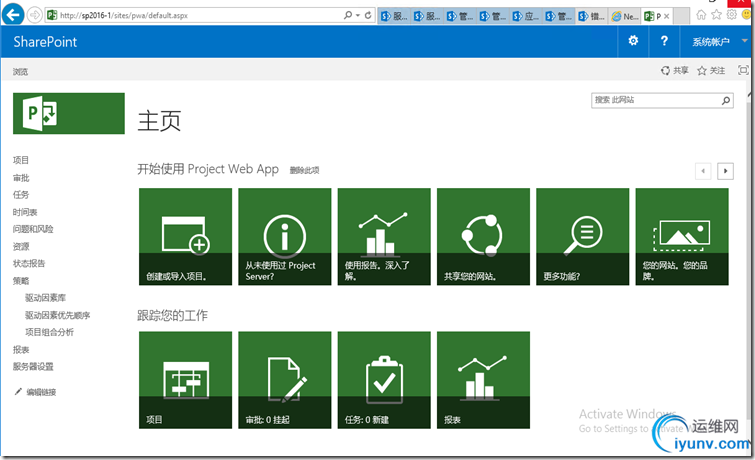
Task: Open 时间表 in the left navigation
Action: click(x=25, y=212)
